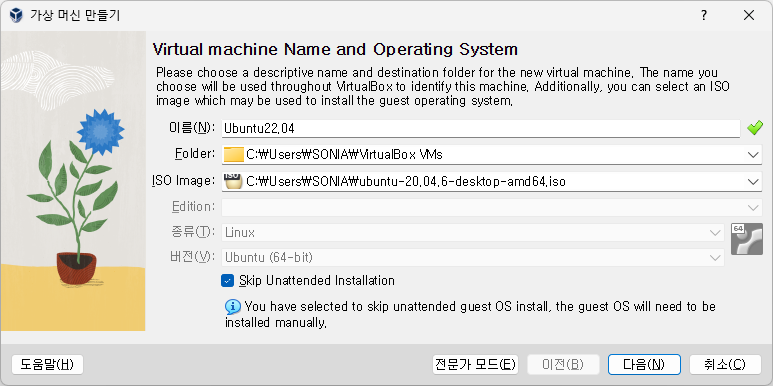Click the ISO Image label
This screenshot has width=773, height=386.
click(183, 181)
